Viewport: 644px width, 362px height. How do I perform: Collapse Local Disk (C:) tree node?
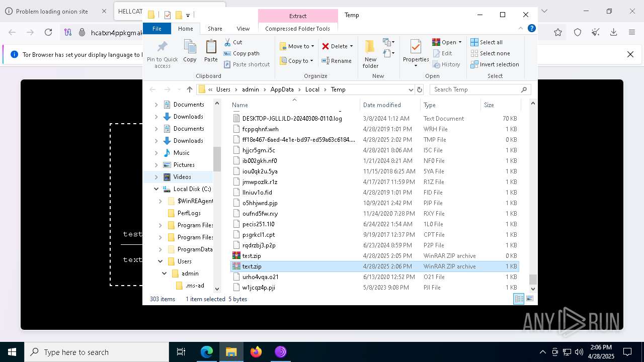tap(156, 189)
